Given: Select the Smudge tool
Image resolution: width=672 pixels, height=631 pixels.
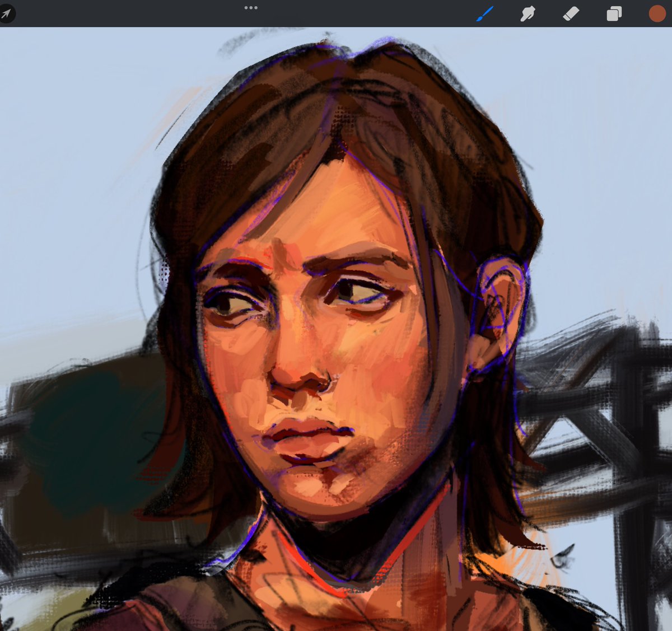Looking at the screenshot, I should pos(528,13).
